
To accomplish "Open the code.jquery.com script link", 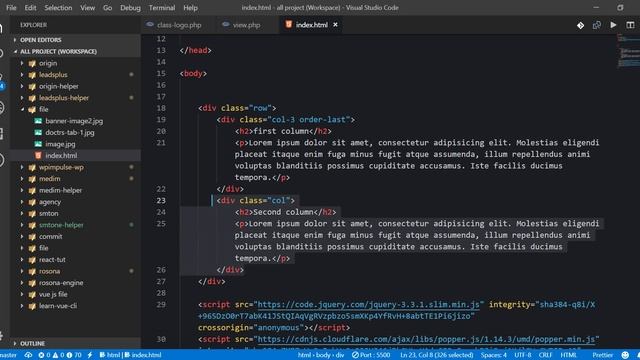I will pyautogui.click(x=369, y=304).
